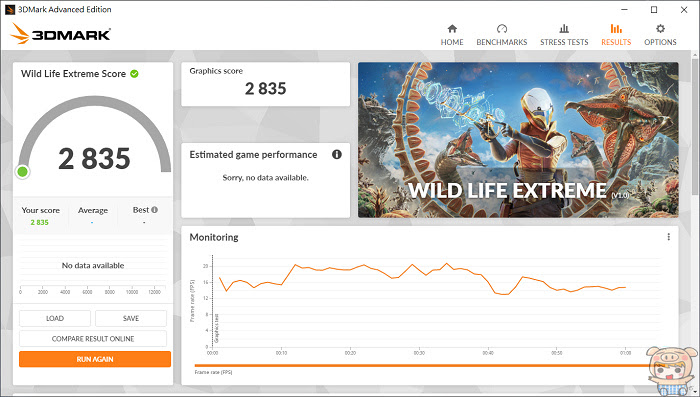This screenshot has width=700, height=397.
Task: Click the SAVE button
Action: [131, 318]
